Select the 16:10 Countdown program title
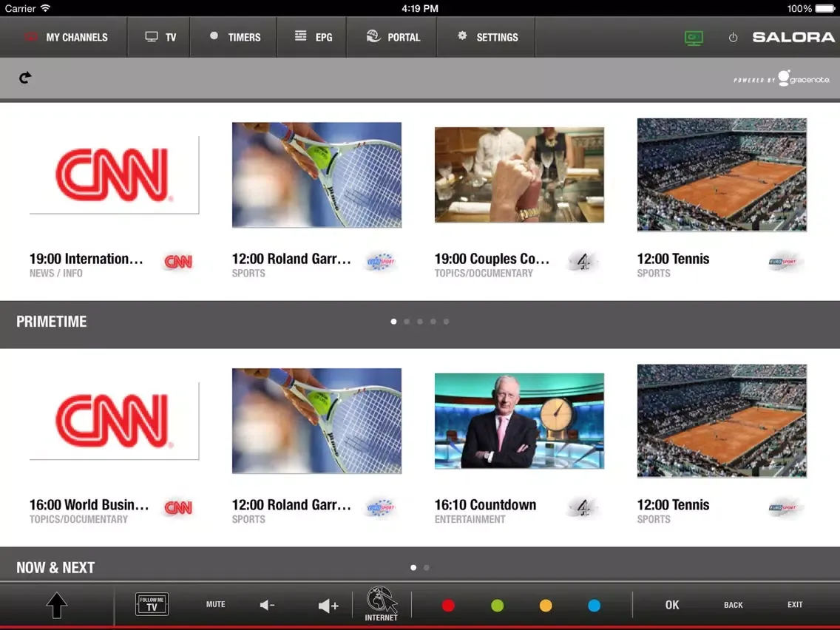The height and width of the screenshot is (630, 840). 485,504
